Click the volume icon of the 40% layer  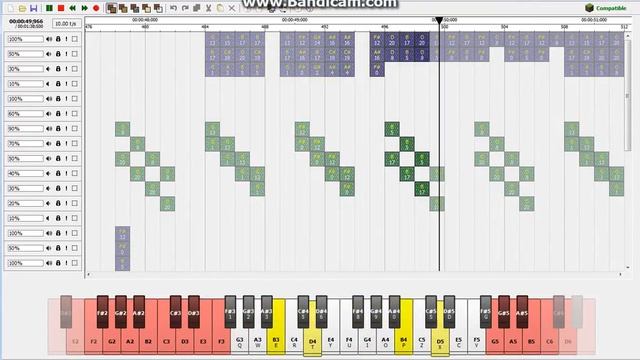(x=49, y=173)
